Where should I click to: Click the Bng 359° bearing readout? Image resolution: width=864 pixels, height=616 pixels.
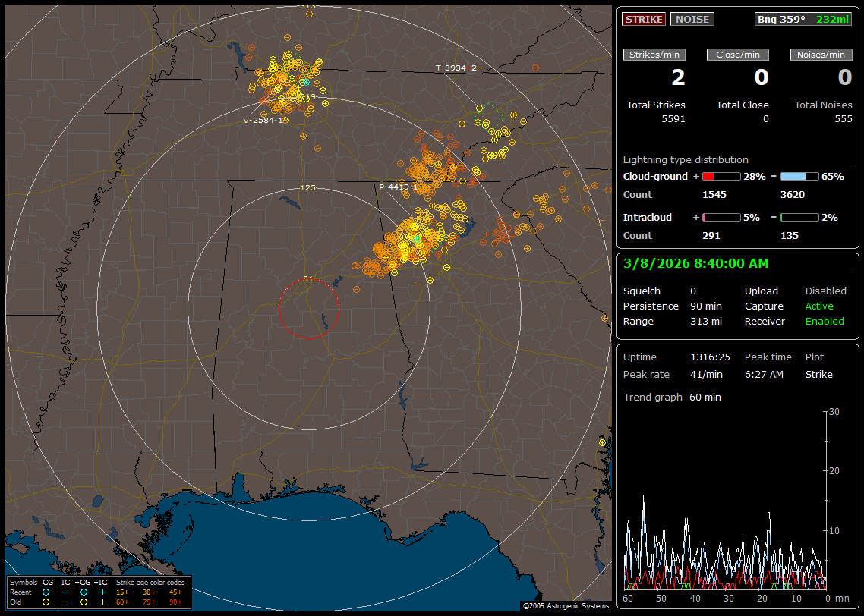pos(781,19)
